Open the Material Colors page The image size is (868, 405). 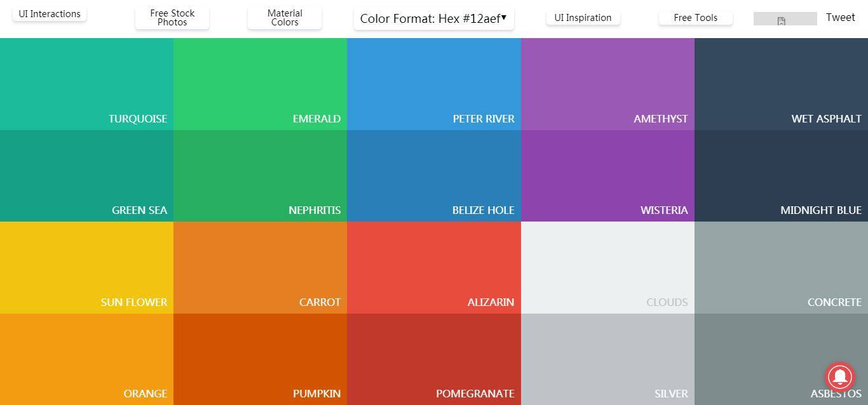coord(285,18)
